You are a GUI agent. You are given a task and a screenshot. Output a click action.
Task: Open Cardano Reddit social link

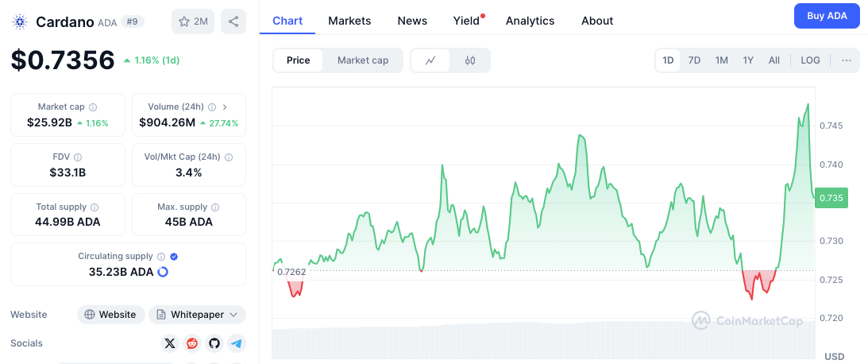pos(192,343)
